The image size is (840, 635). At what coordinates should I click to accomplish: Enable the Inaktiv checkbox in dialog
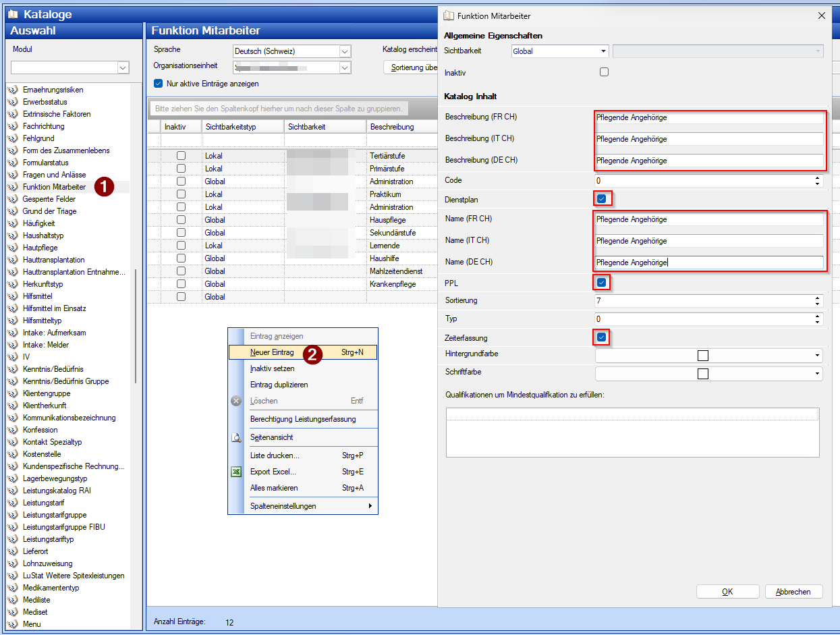click(604, 72)
